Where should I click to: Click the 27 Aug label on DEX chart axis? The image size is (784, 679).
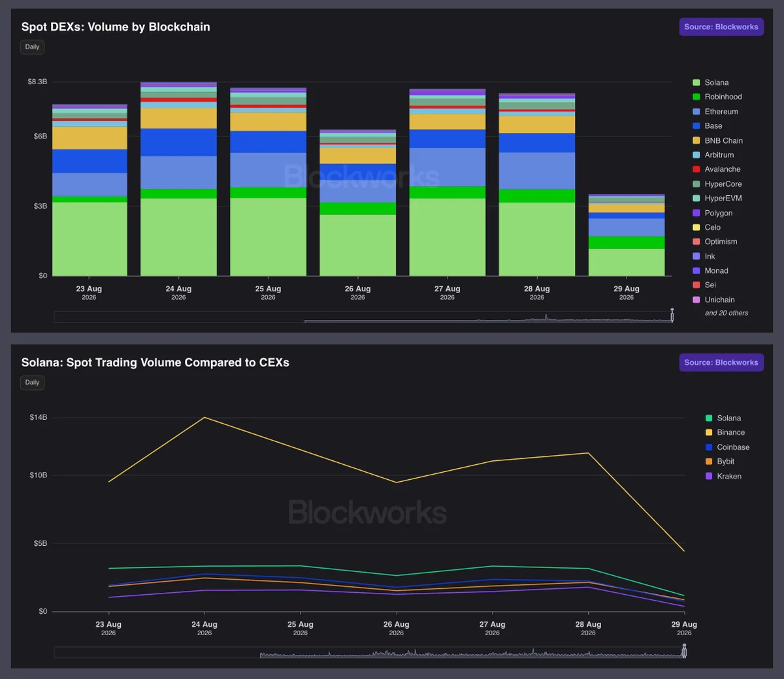[448, 292]
